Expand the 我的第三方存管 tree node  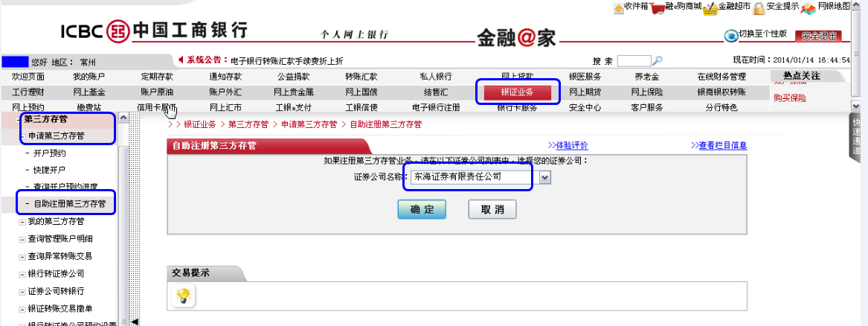pos(23,221)
